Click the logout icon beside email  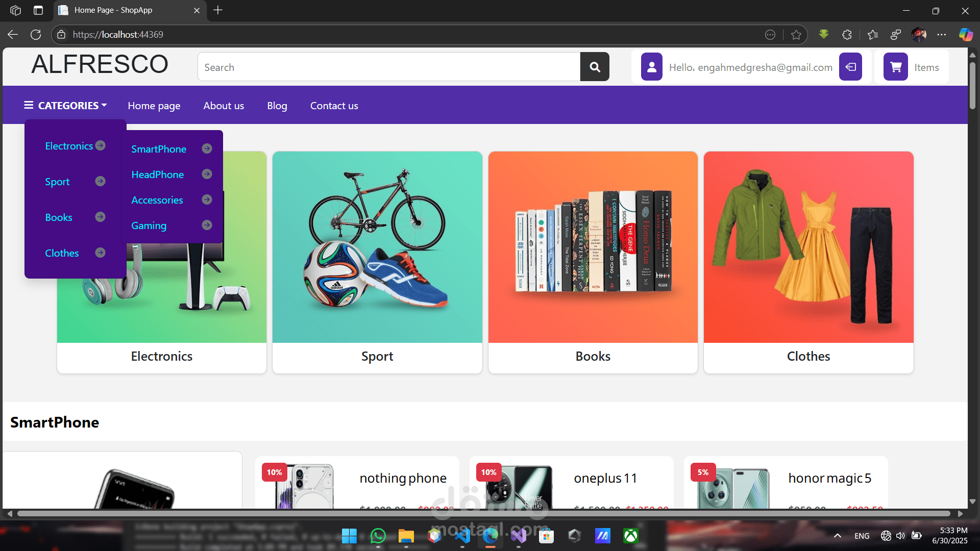pyautogui.click(x=850, y=67)
